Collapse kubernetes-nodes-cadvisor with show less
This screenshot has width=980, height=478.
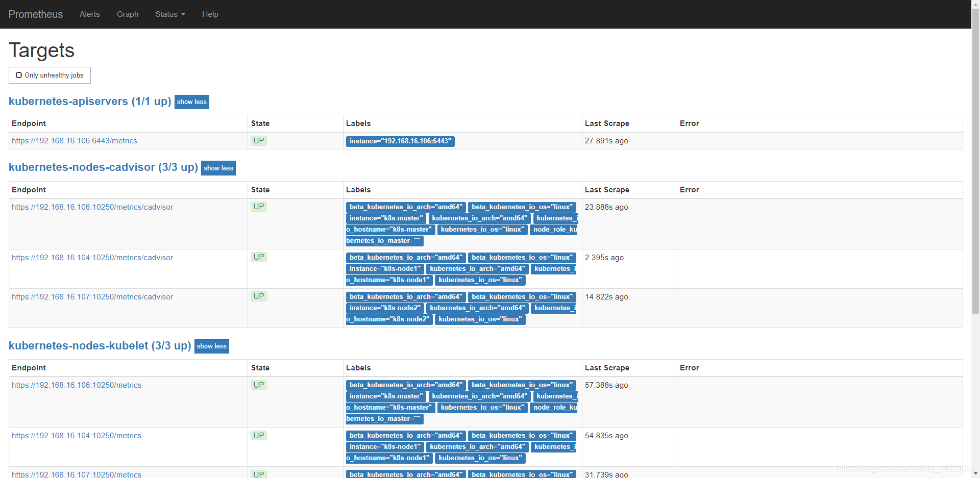coord(218,168)
